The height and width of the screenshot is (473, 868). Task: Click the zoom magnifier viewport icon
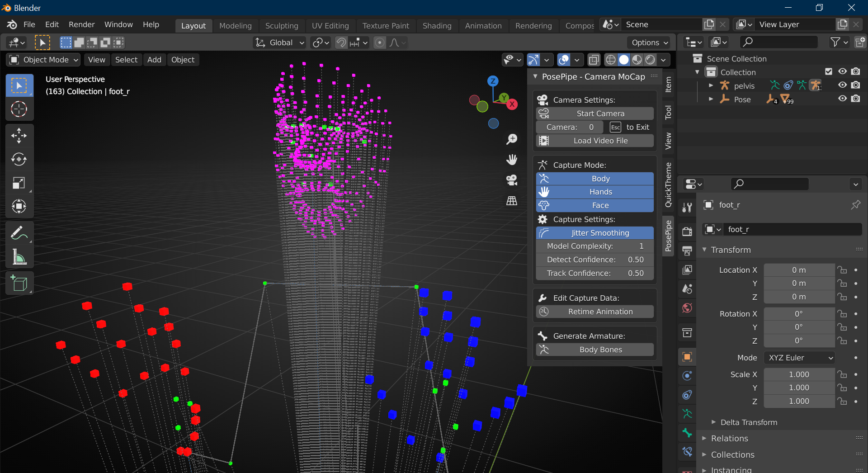pos(512,139)
